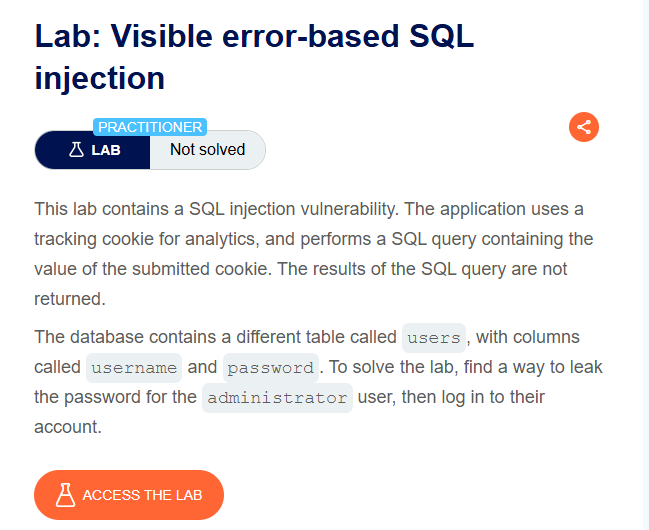The image size is (649, 530).
Task: Click the flask icon in LAB badge
Action: [x=76, y=149]
